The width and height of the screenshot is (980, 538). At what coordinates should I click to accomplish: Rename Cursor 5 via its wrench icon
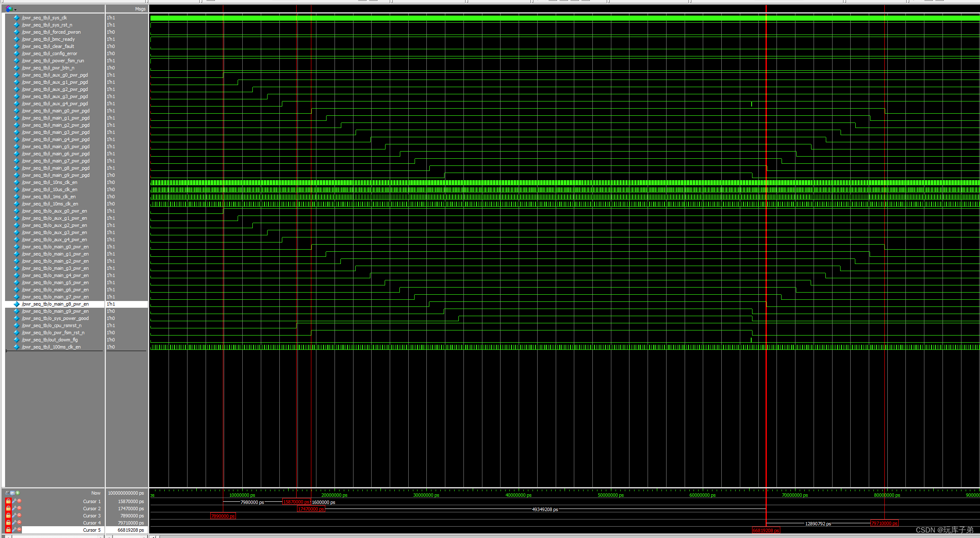click(14, 530)
